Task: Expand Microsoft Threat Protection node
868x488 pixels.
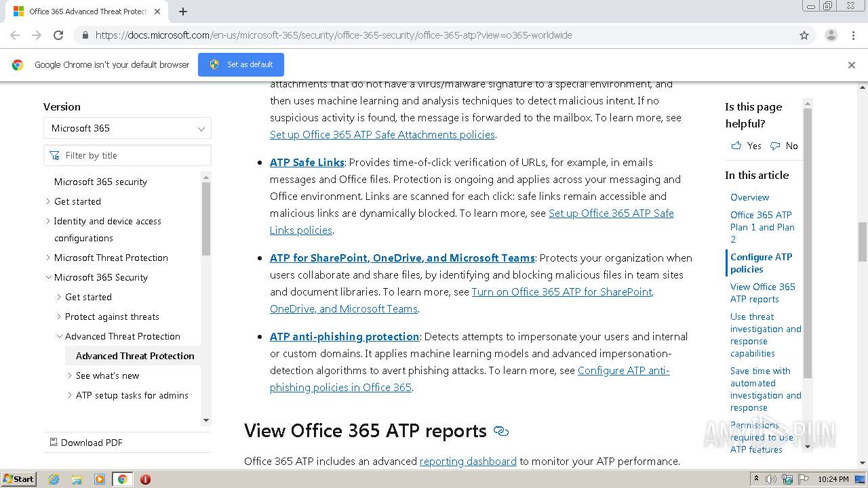Action: [48, 258]
